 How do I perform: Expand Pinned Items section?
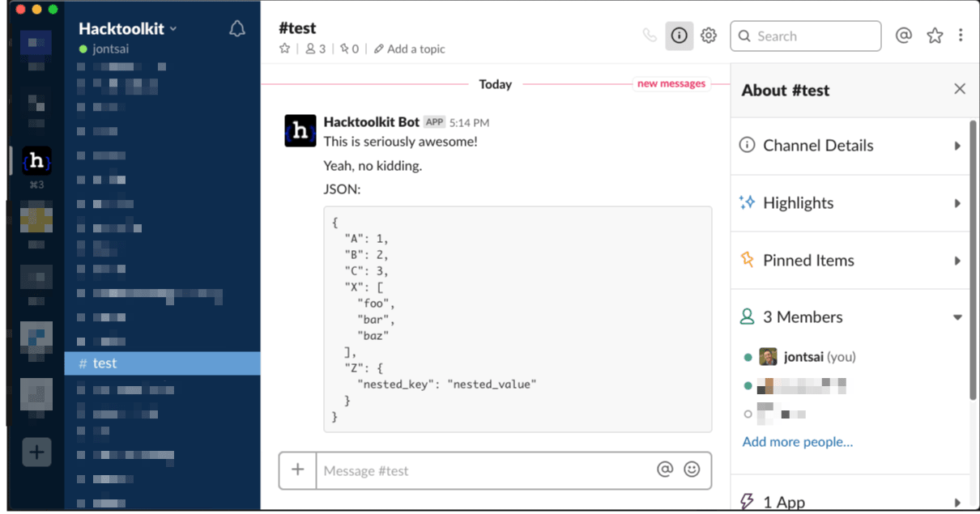coord(850,261)
